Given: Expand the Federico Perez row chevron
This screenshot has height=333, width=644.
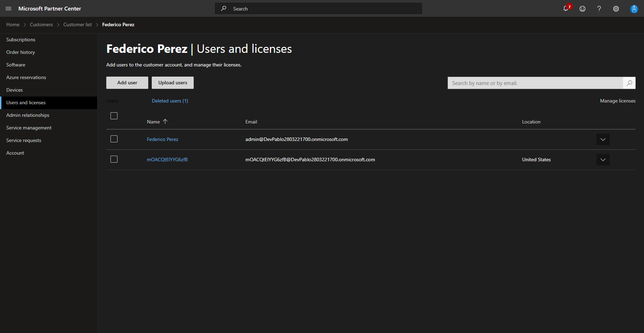Looking at the screenshot, I should click(x=603, y=139).
